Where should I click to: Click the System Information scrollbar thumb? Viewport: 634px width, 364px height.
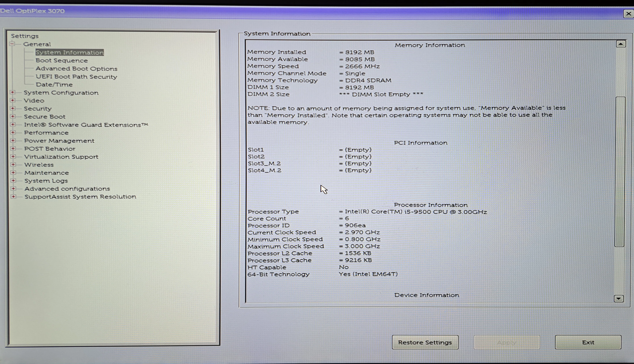[x=620, y=172]
